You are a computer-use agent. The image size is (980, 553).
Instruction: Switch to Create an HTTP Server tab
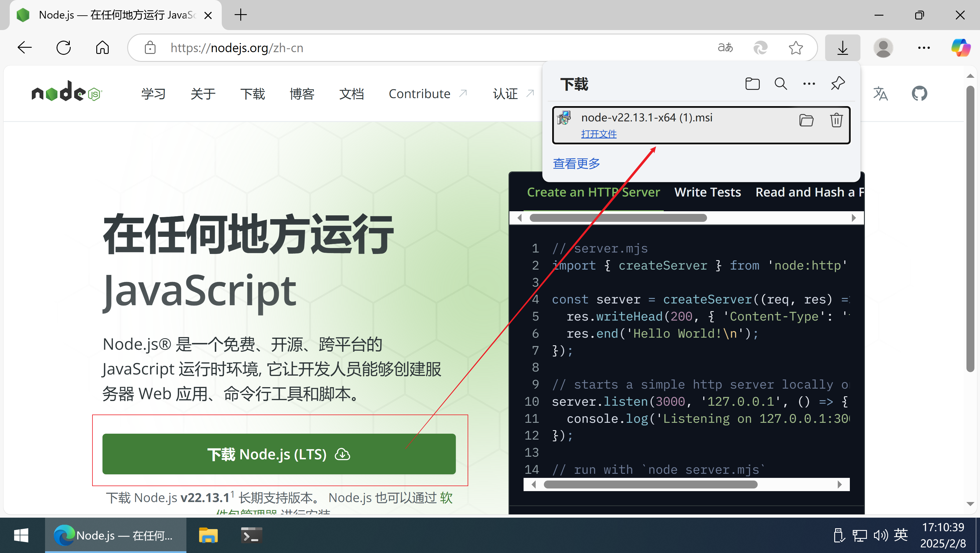593,191
